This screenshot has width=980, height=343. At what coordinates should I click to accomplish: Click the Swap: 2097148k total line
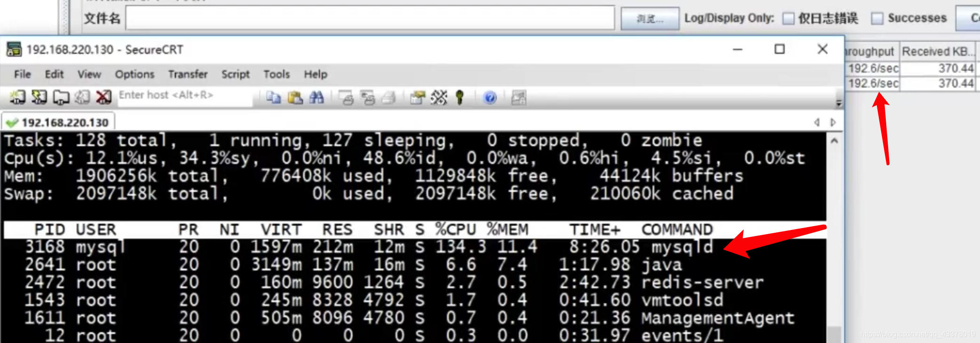click(x=369, y=194)
